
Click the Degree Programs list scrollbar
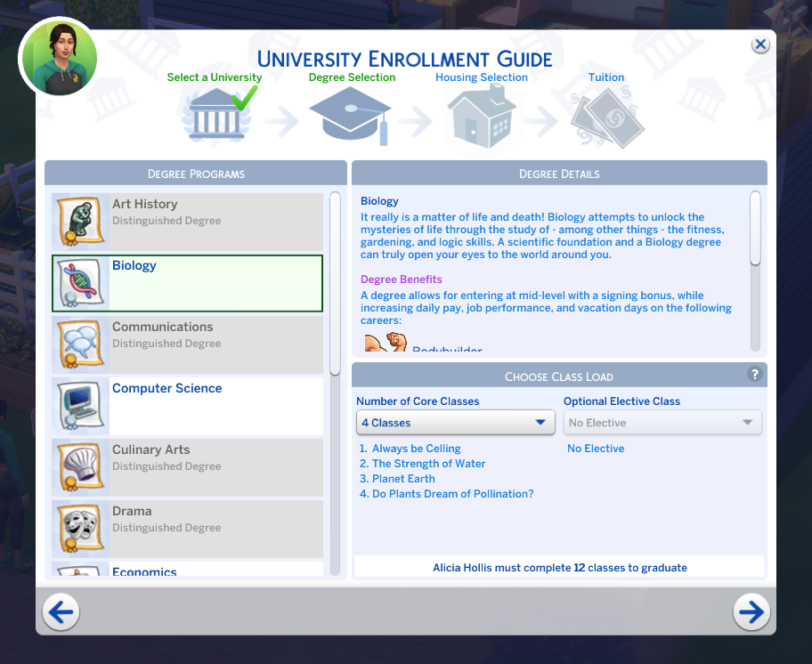click(x=336, y=285)
